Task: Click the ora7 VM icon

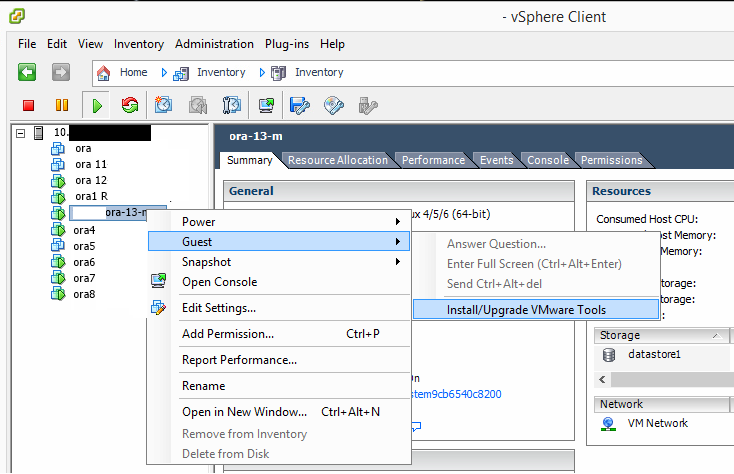Action: click(58, 278)
